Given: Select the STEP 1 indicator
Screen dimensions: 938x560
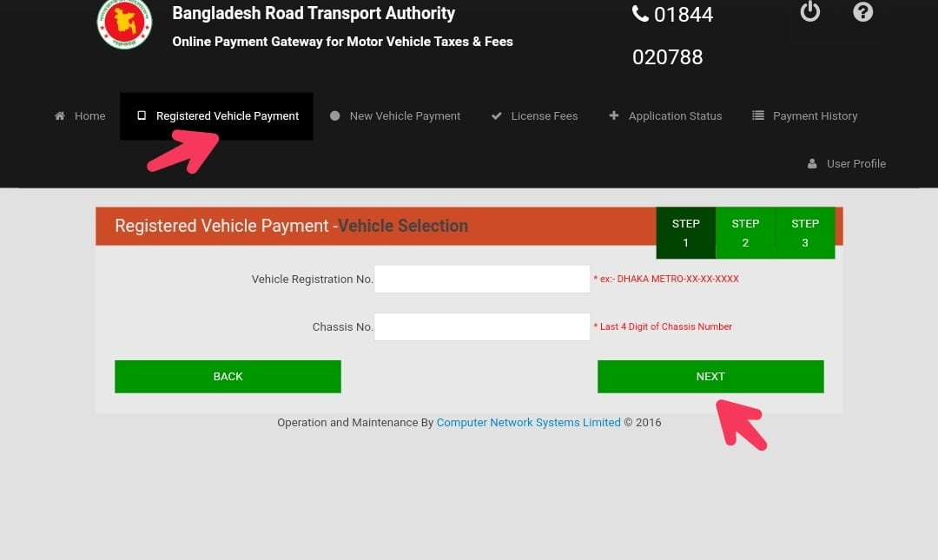Looking at the screenshot, I should coord(685,233).
